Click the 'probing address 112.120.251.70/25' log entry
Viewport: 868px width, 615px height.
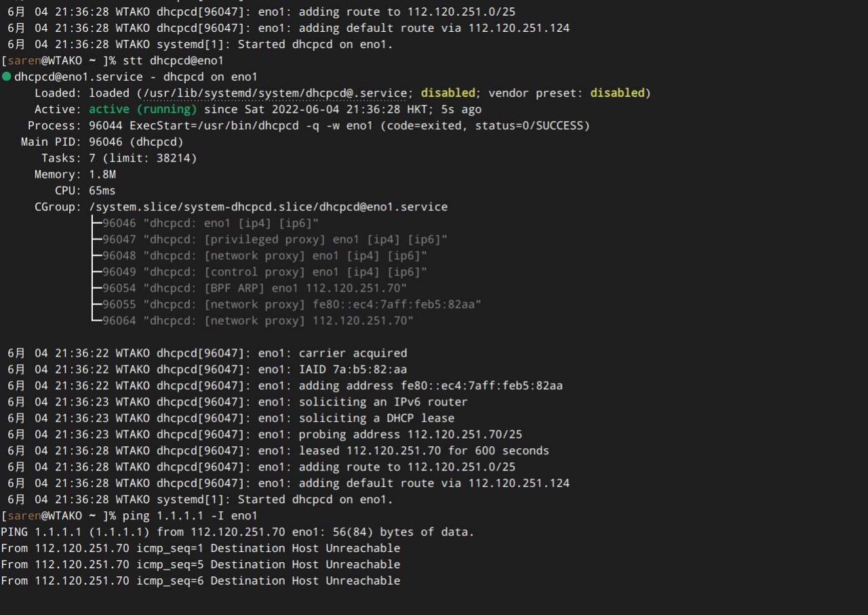(264, 435)
